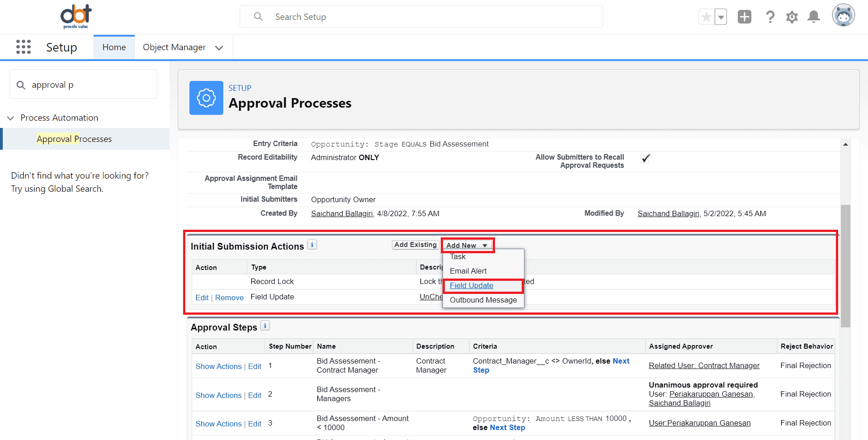Choose Field Update from Add New menu
This screenshot has width=868, height=440.
(x=472, y=285)
